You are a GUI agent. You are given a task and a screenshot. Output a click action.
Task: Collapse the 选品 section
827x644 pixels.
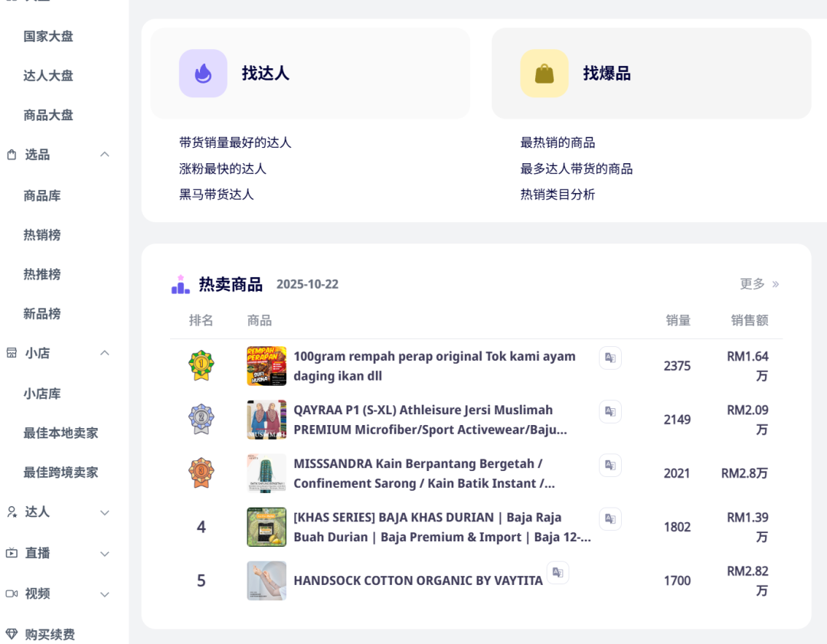[104, 154]
